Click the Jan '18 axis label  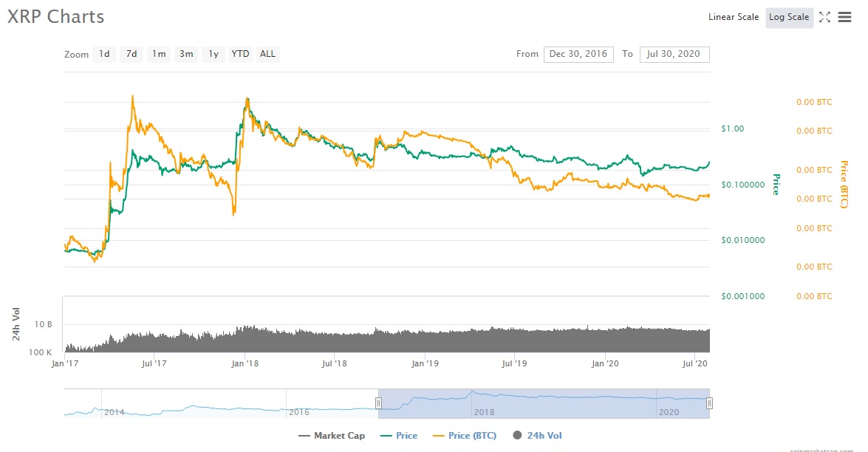[x=245, y=363]
